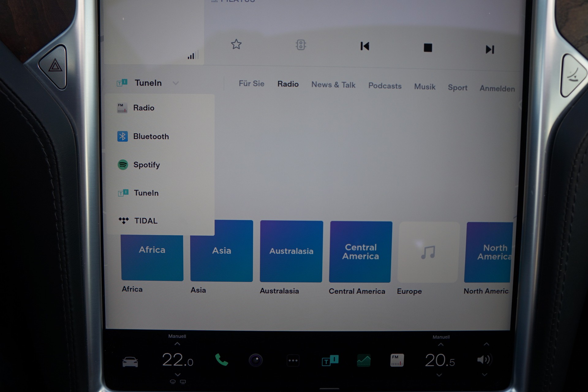
Task: Open vehicle controls with the car icon
Action: point(130,362)
